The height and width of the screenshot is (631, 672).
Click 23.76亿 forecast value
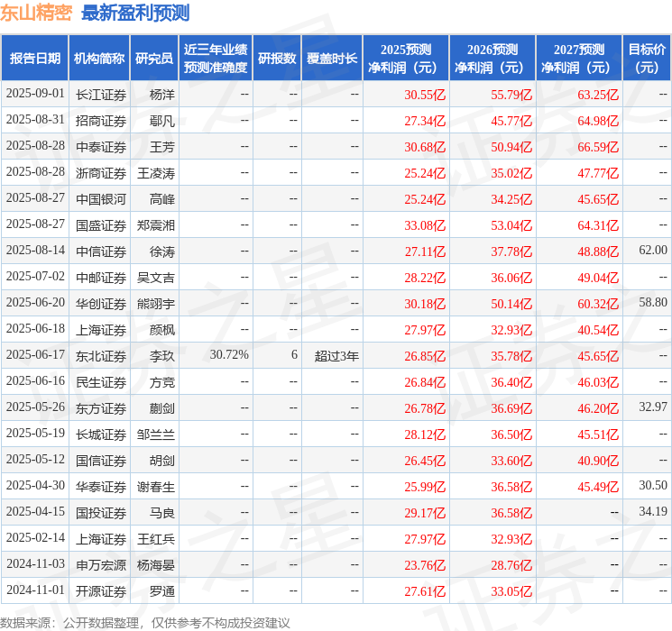pos(425,565)
